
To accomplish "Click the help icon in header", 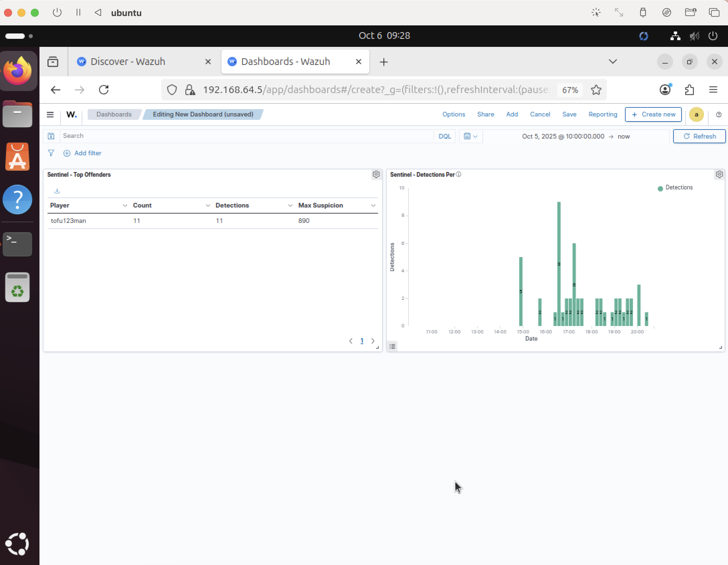I will coord(718,115).
